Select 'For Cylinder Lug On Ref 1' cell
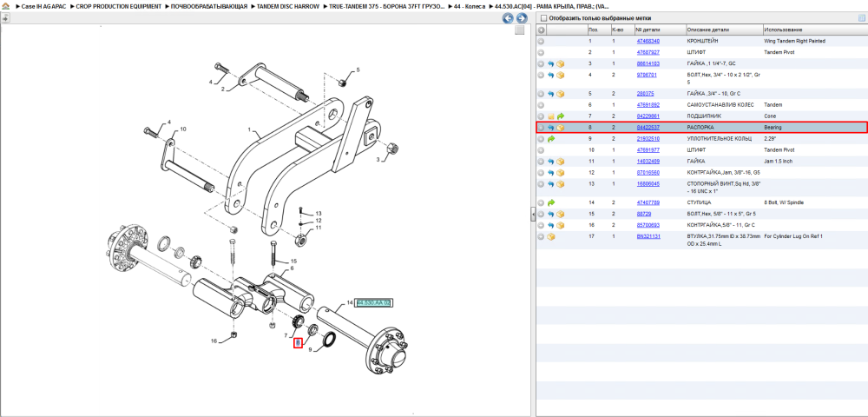The width and height of the screenshot is (868, 417). [x=793, y=236]
